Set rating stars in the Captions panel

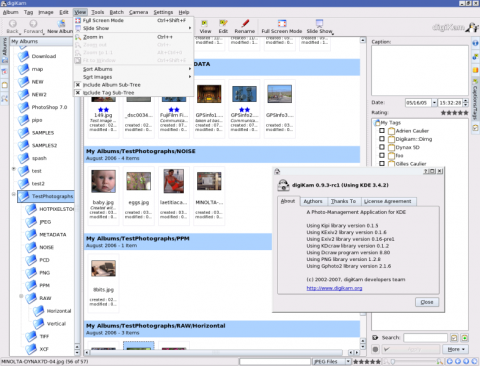coord(454,113)
